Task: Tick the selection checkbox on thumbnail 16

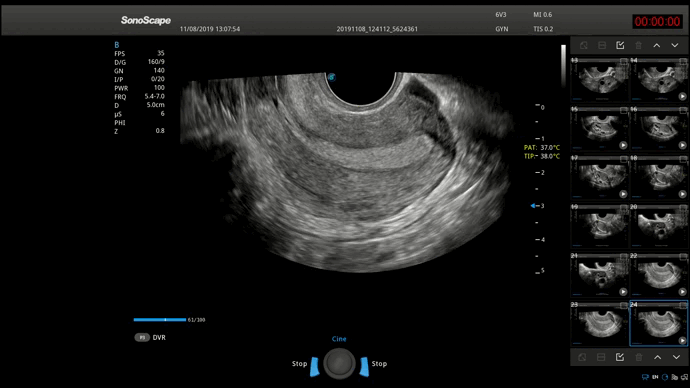Action: [683, 110]
